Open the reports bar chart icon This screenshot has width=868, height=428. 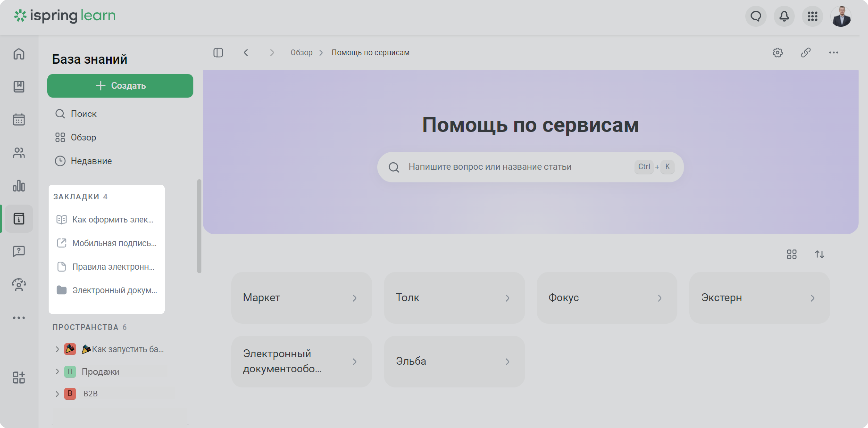(x=19, y=185)
